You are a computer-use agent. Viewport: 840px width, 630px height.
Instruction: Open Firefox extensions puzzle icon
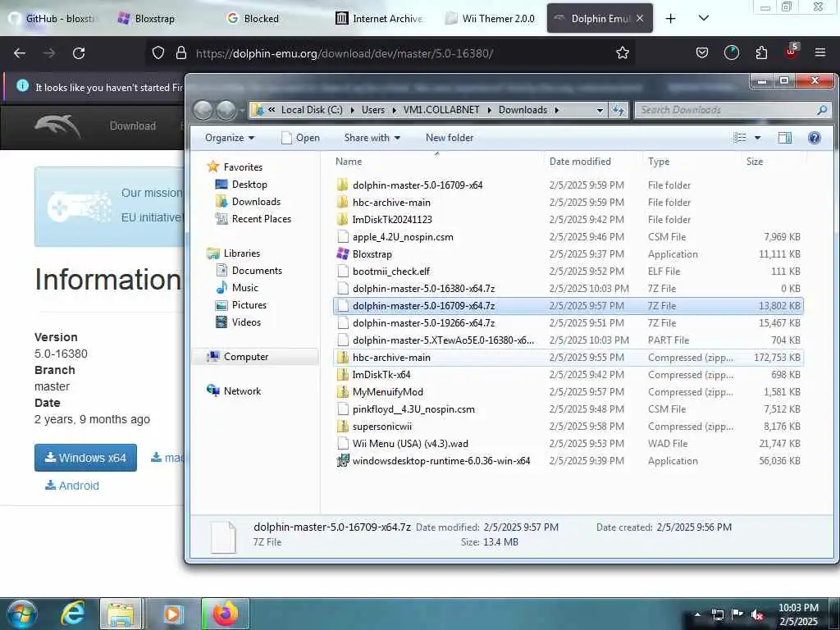pos(761,53)
